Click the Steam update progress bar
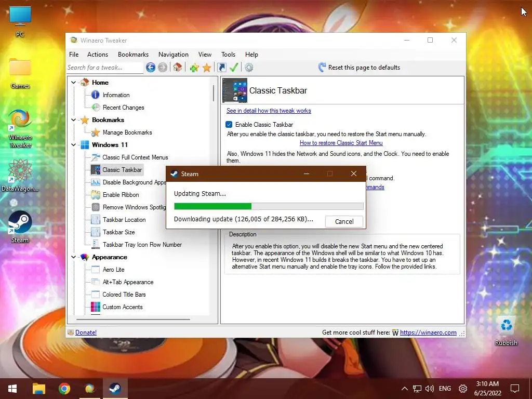Screen dimensions: 532x399 tap(269, 206)
